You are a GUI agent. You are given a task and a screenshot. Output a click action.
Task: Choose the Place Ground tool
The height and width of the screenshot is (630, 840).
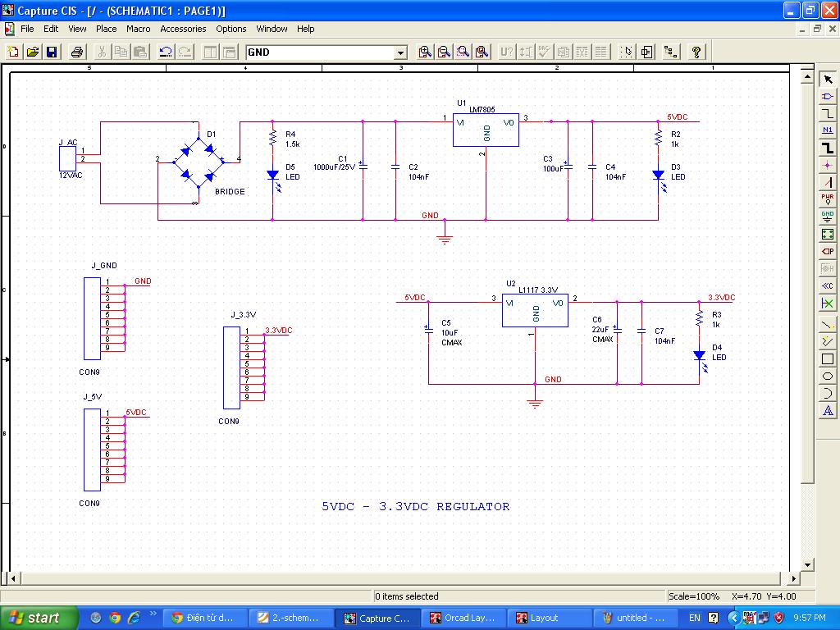(x=828, y=217)
